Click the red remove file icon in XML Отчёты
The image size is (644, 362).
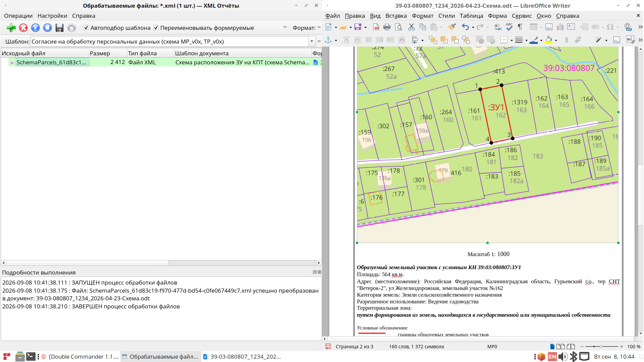23,28
